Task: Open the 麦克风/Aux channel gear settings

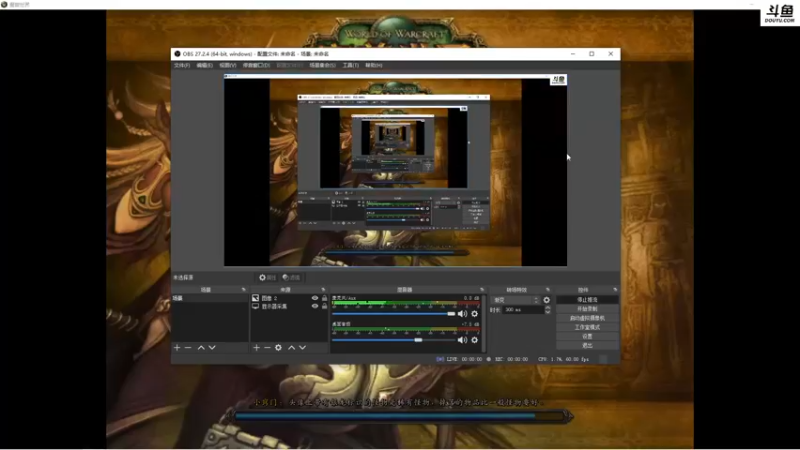Action: point(474,314)
